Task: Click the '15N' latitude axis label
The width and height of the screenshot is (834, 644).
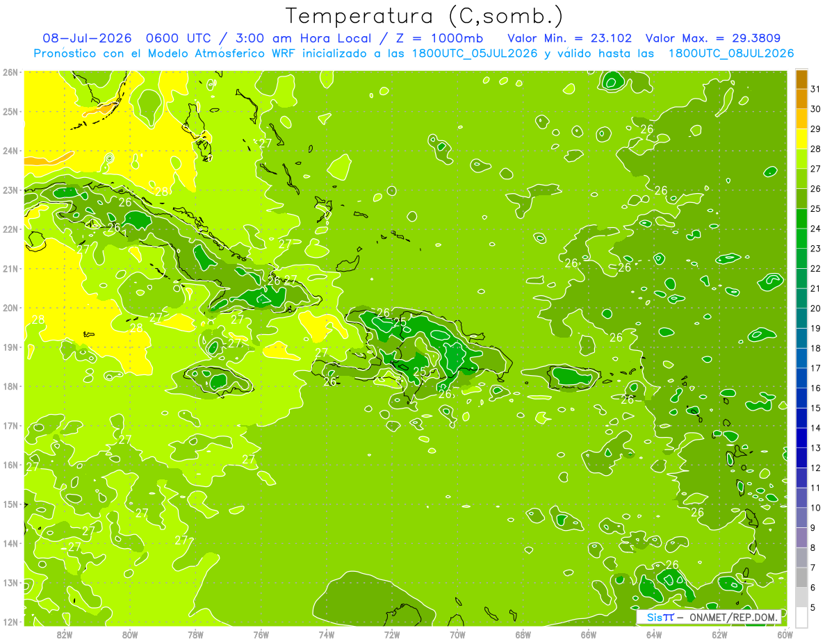Action: click(10, 504)
